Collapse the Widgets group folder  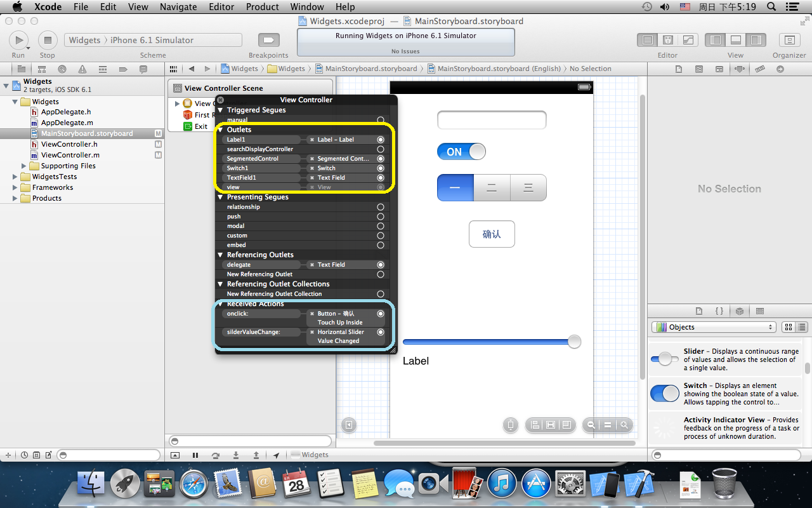point(15,102)
